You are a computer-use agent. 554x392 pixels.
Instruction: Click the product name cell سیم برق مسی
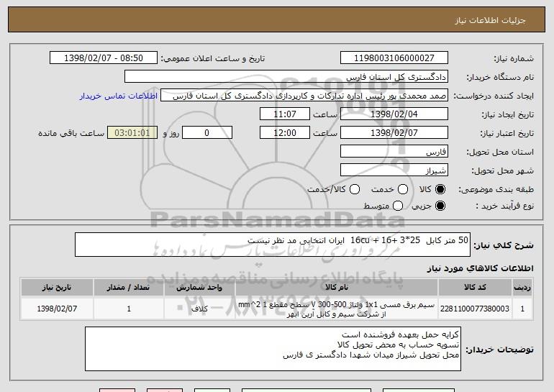point(337,309)
